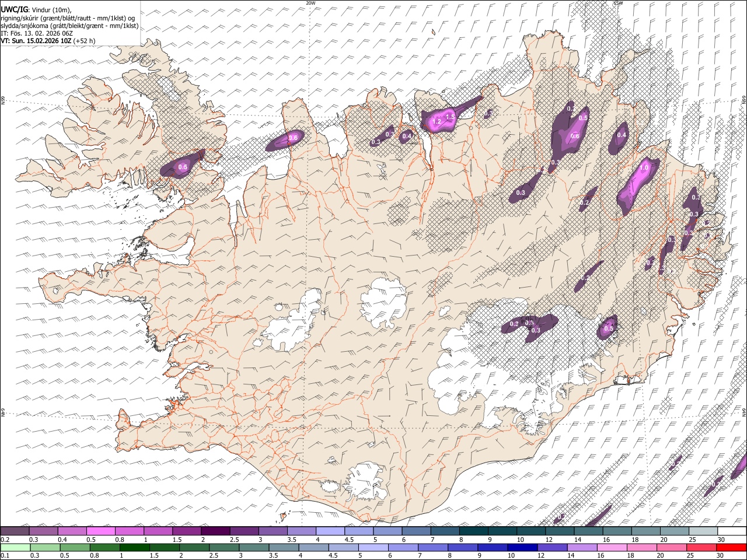Image resolution: width=747 pixels, height=560 pixels.
Task: Pick upper-scale dark teal swatch 8 to 9
Action: point(473,531)
